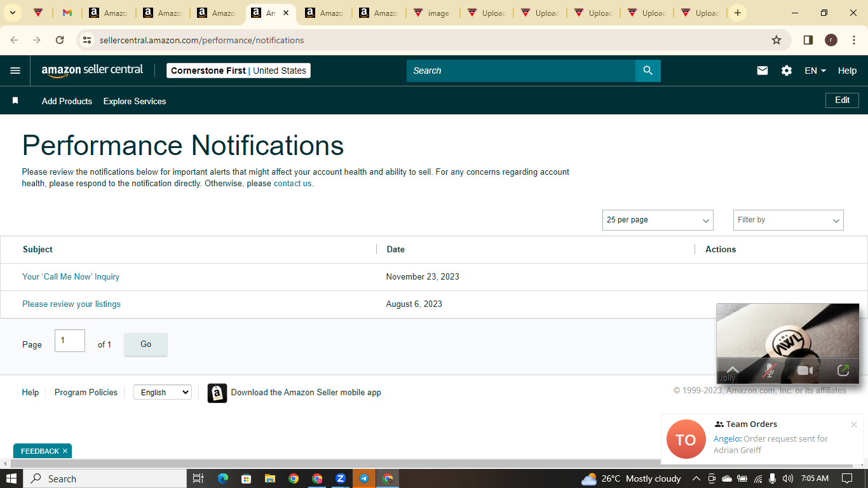Open Task View on the taskbar
Screen dimensions: 868x488
[198, 478]
